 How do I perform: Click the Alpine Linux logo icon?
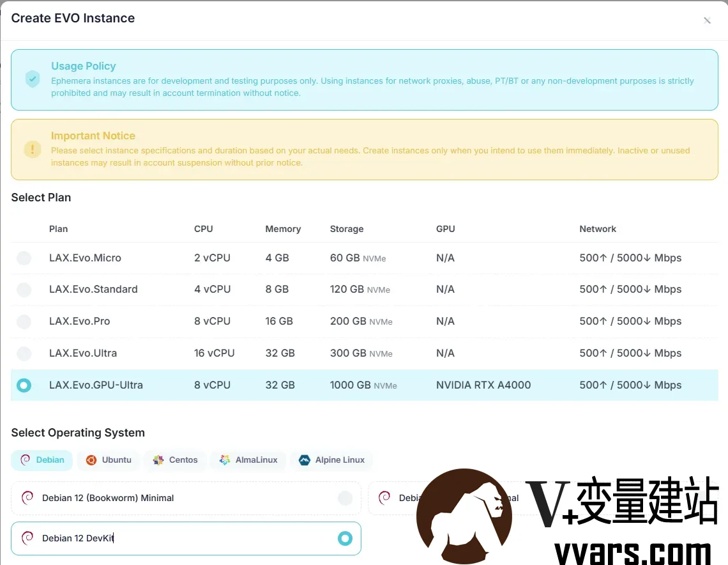coord(304,460)
